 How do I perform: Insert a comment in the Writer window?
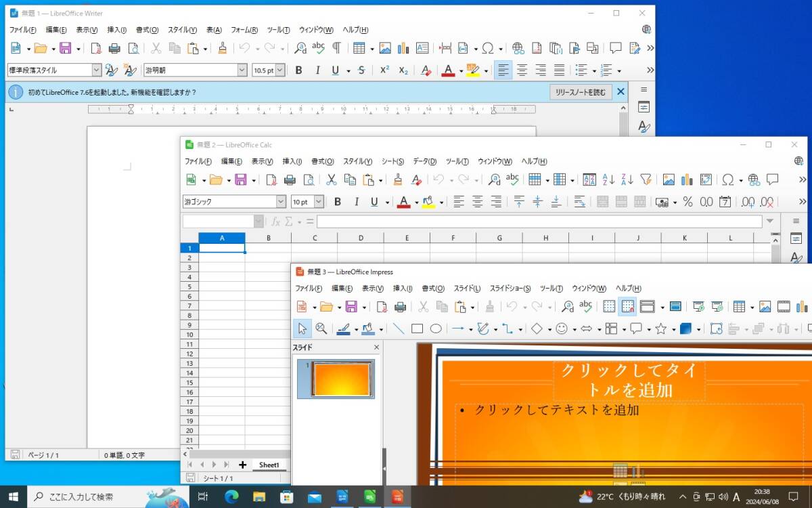coord(616,48)
